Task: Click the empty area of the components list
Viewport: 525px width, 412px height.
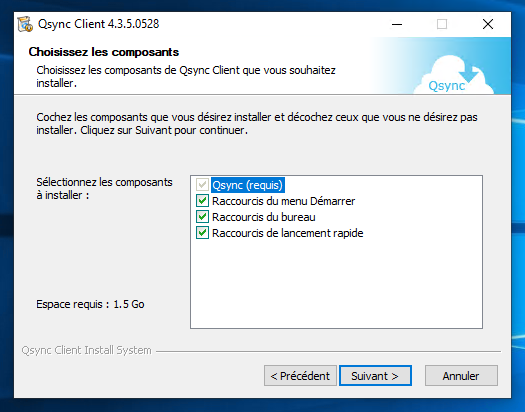Action: [336, 284]
